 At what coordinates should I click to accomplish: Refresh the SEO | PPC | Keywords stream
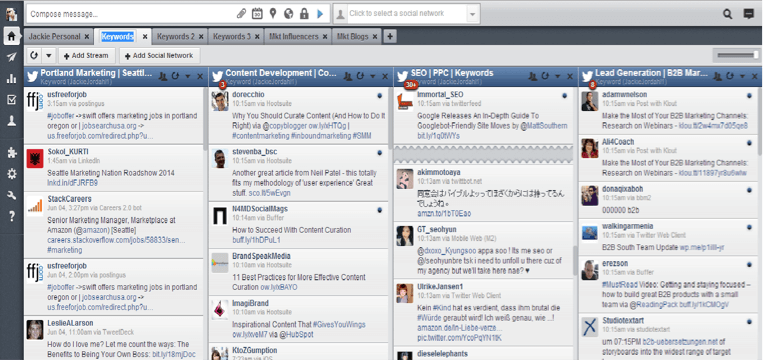[545, 76]
